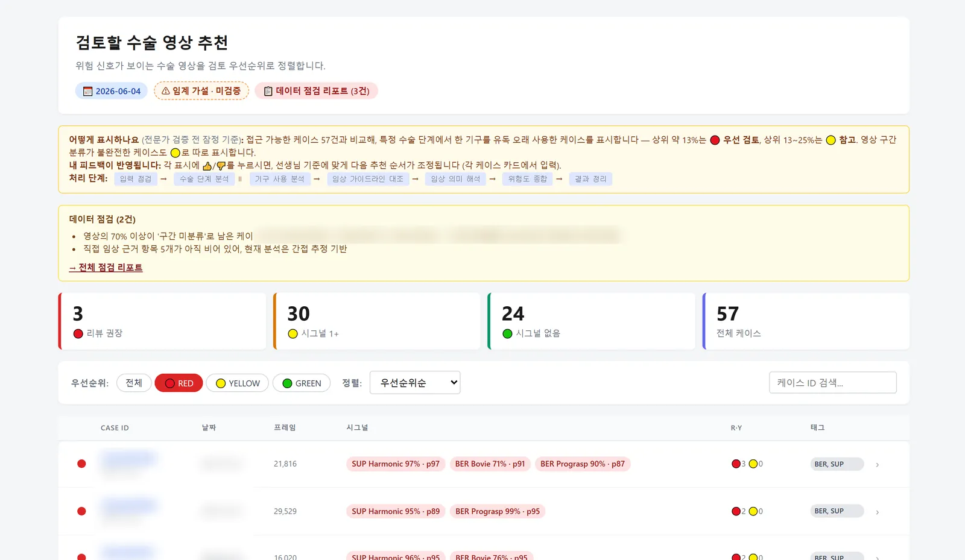This screenshot has width=965, height=560.
Task: Click the 임상 가이드라인 대조 step chip
Action: pos(368,179)
